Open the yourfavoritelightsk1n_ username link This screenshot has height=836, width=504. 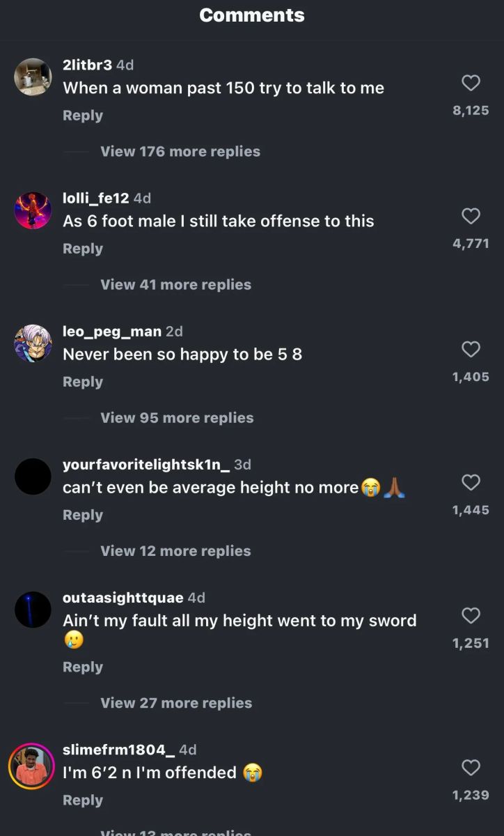coord(146,465)
